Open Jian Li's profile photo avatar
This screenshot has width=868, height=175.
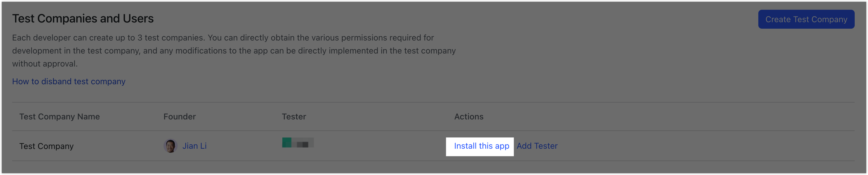click(171, 146)
